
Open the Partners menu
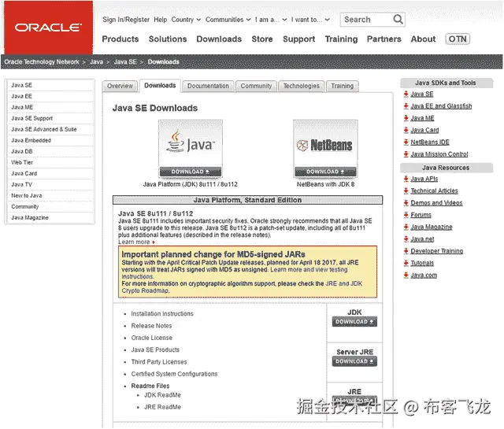(384, 39)
